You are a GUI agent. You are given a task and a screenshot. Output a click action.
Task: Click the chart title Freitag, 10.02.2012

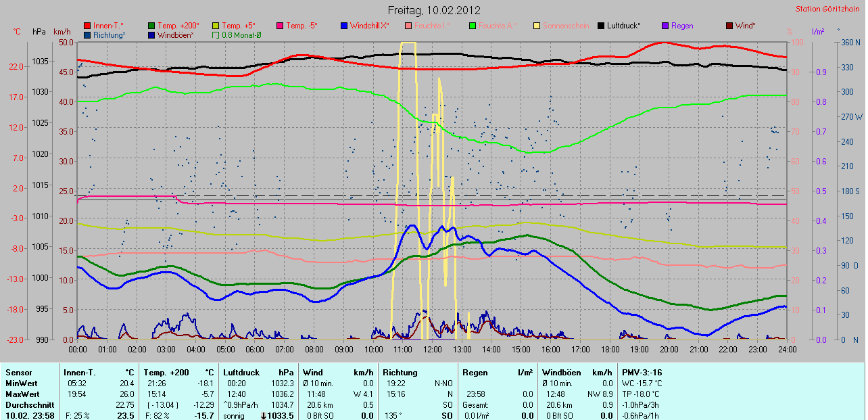(434, 10)
